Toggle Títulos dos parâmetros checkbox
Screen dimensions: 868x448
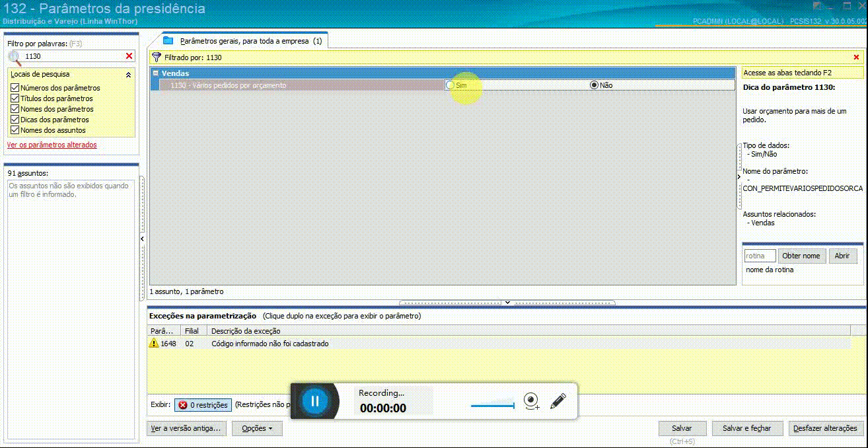tap(15, 98)
